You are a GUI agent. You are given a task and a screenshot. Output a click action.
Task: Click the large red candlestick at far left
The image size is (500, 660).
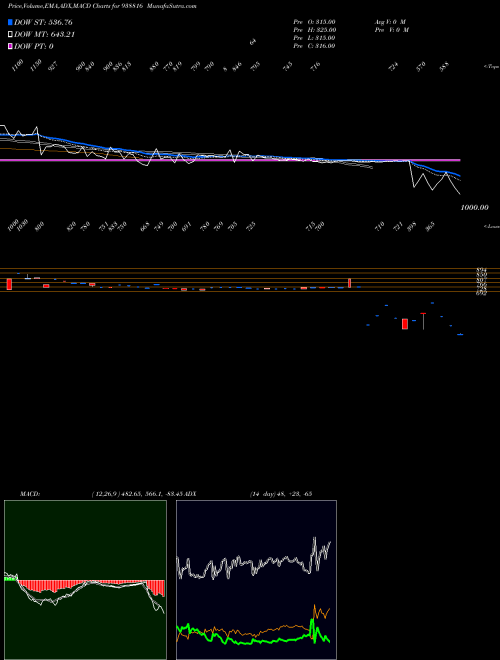9,284
